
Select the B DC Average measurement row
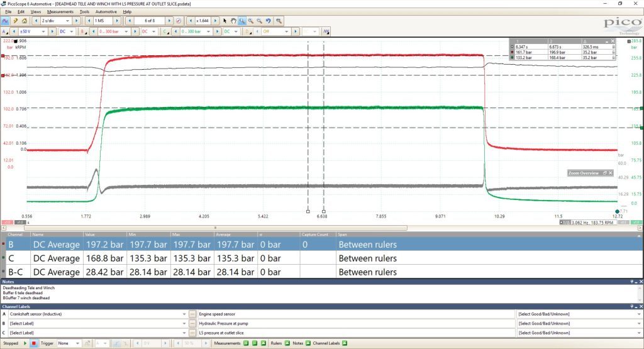tap(321, 244)
